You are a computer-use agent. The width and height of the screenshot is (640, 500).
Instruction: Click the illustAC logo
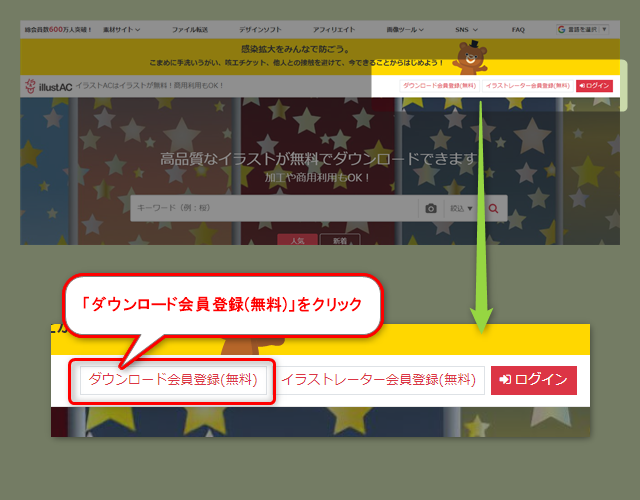tap(48, 87)
